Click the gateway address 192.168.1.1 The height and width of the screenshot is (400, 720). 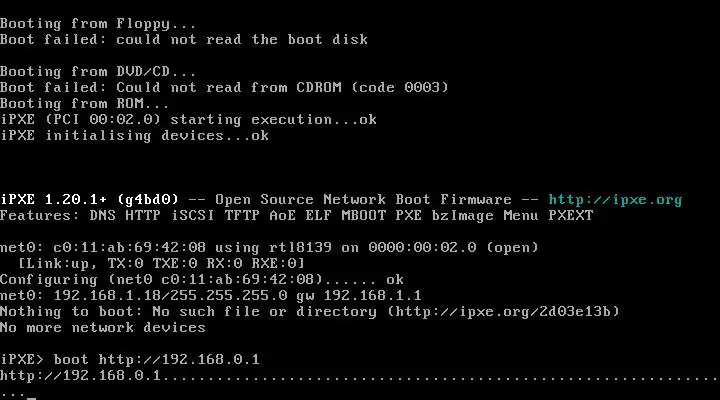click(x=372, y=295)
